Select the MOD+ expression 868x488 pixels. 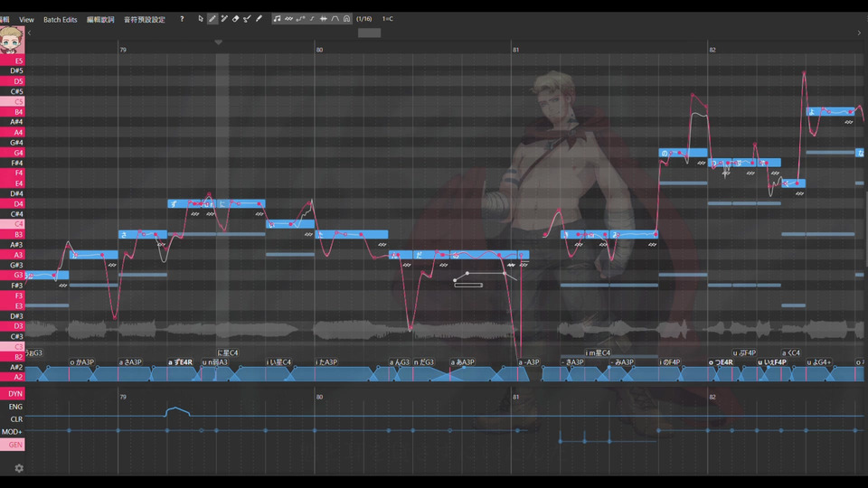pyautogui.click(x=12, y=432)
